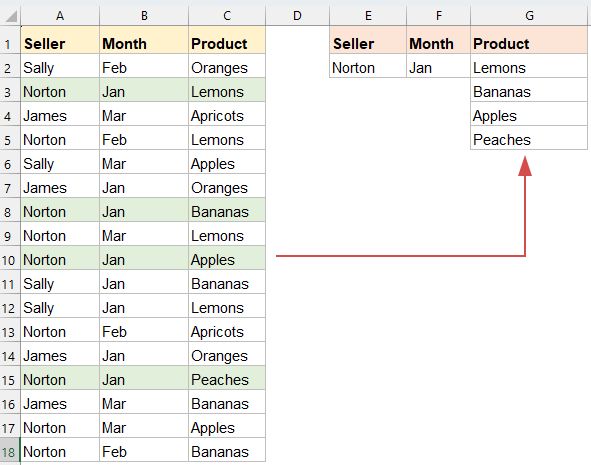Image resolution: width=591 pixels, height=465 pixels.
Task: Select column G header
Action: [529, 16]
